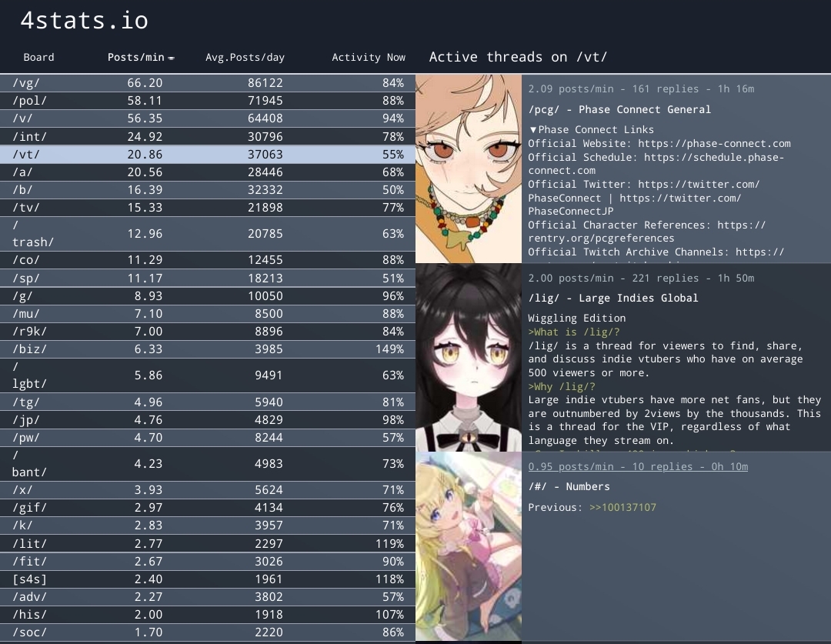
Task: Click the /lig/ - Large Indies Global title
Action: click(x=613, y=299)
